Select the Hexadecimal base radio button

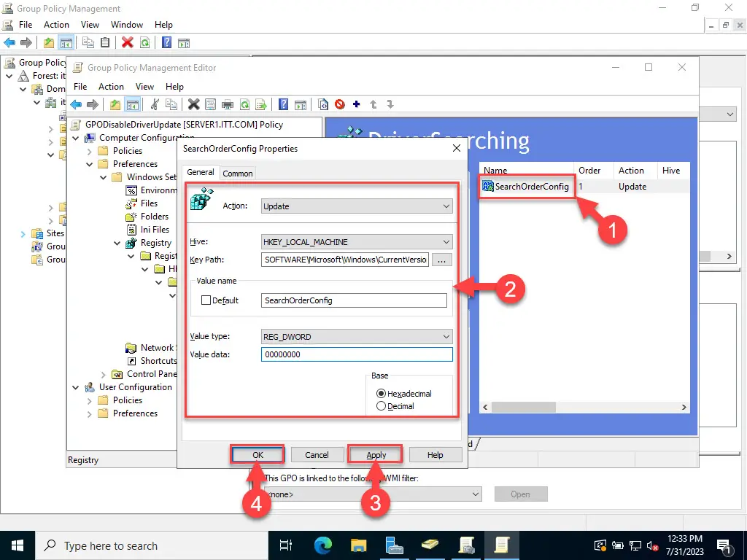(381, 394)
